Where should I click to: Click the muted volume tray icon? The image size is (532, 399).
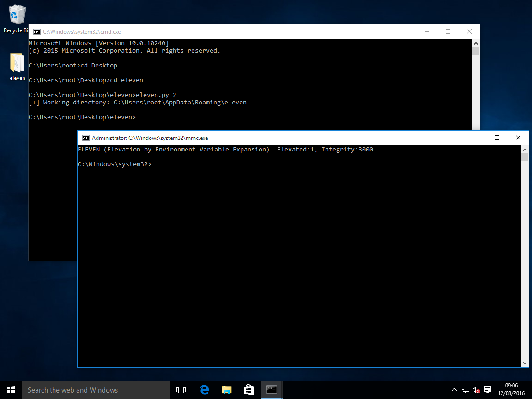[476, 390]
